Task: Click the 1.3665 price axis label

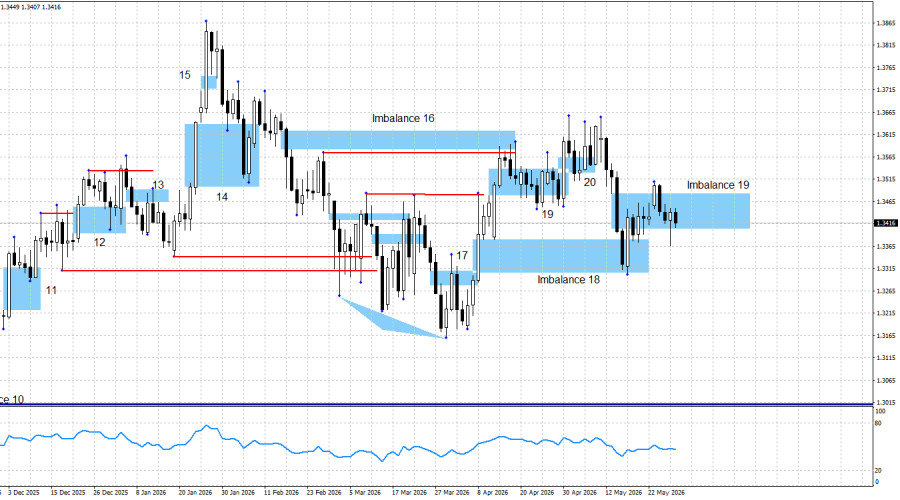Action: click(886, 113)
